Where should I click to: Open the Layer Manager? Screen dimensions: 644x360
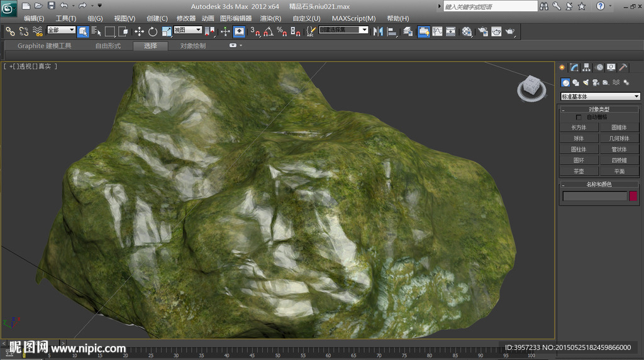[x=408, y=31]
